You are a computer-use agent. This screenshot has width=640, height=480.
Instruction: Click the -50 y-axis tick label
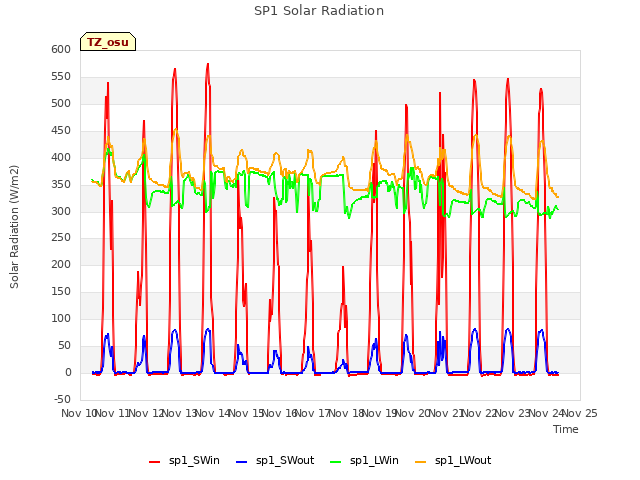[62, 399]
